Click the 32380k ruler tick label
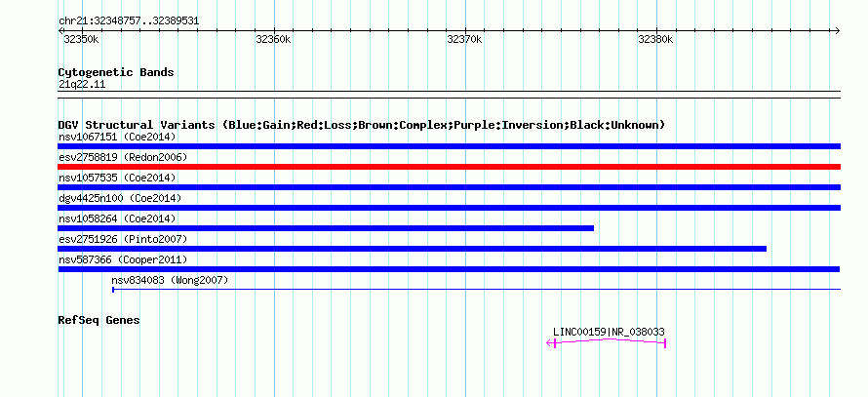The image size is (868, 397). pos(656,40)
